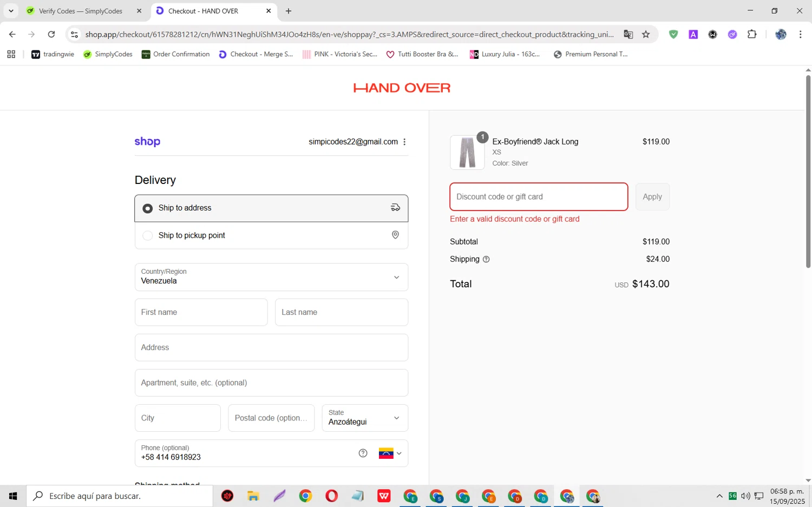Click the translate page icon
The image size is (812, 507).
(628, 34)
